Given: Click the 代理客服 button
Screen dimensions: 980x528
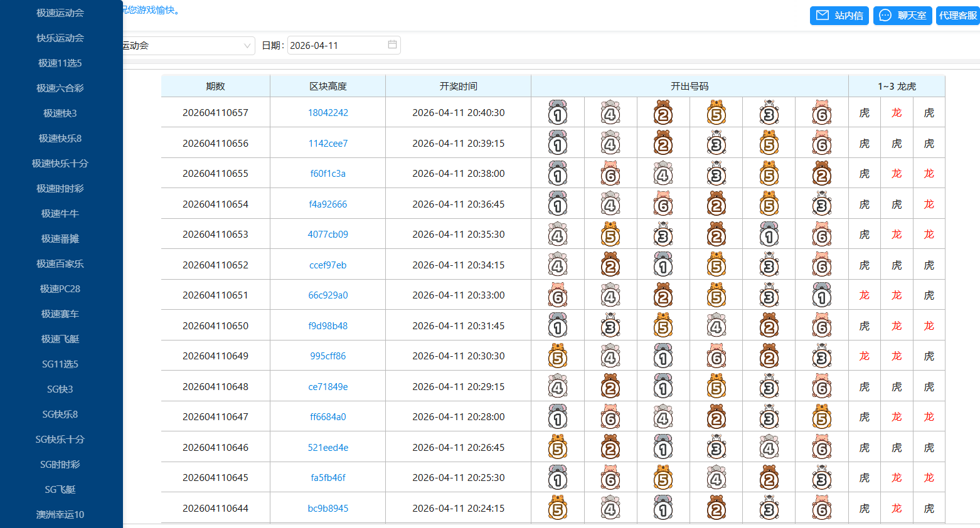Looking at the screenshot, I should pyautogui.click(x=957, y=16).
